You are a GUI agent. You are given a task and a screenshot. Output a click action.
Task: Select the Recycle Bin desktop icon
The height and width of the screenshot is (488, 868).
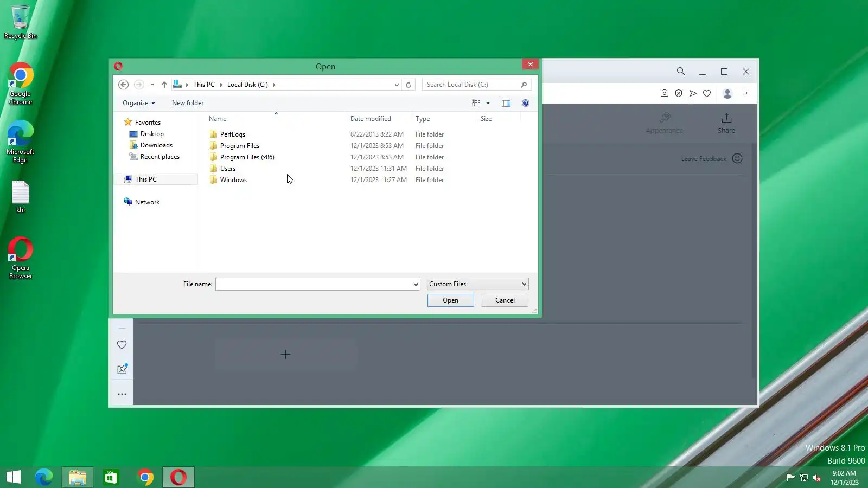21,22
